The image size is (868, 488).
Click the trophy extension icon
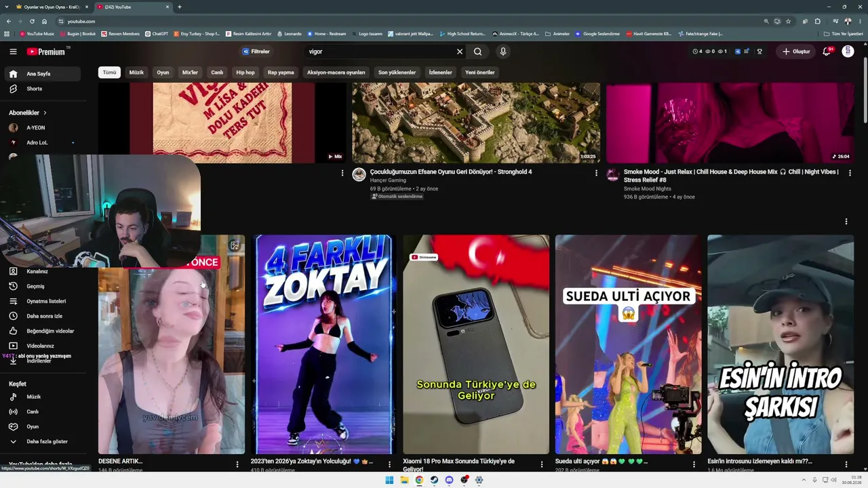759,52
